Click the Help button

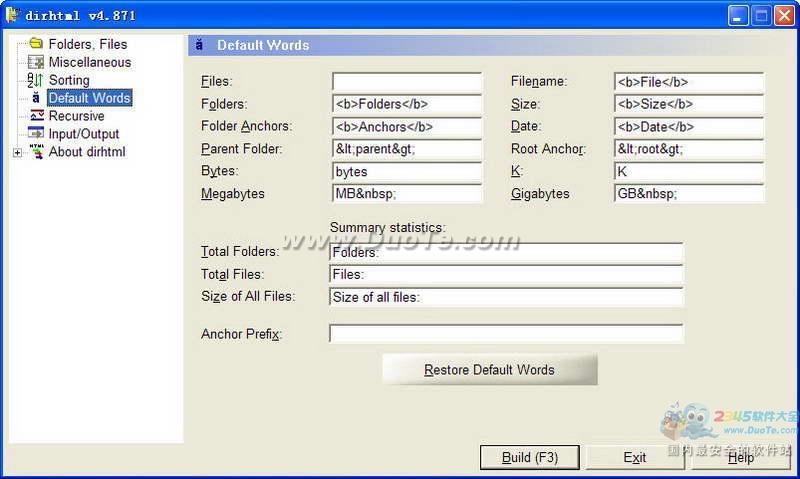point(741,457)
